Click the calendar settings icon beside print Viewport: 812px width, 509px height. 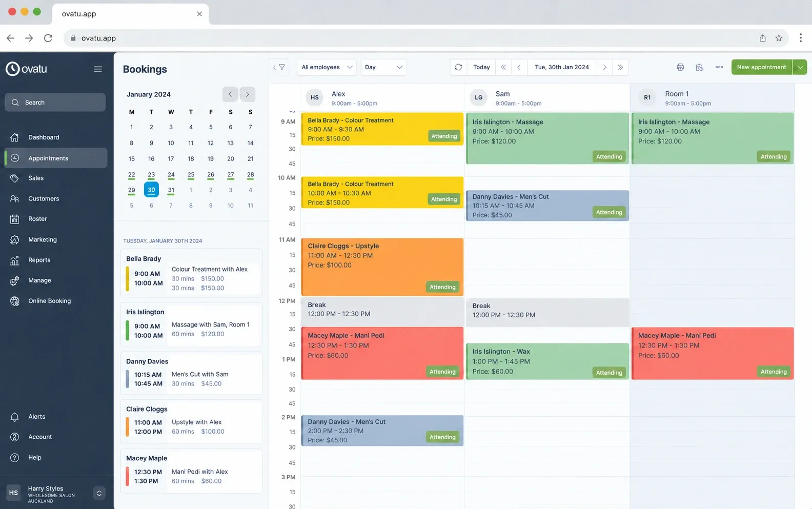[x=699, y=67]
